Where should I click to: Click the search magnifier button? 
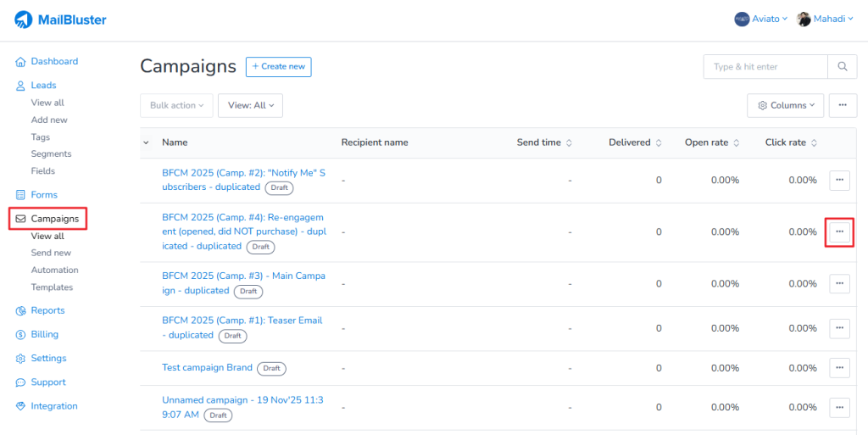843,66
